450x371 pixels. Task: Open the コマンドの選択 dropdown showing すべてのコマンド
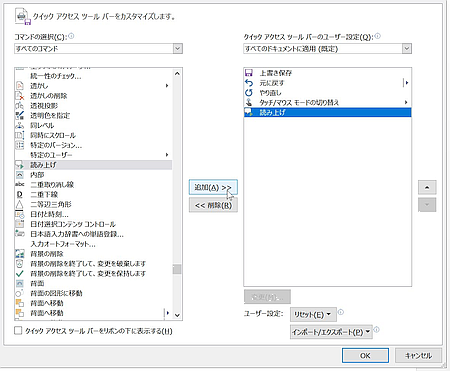(x=98, y=49)
